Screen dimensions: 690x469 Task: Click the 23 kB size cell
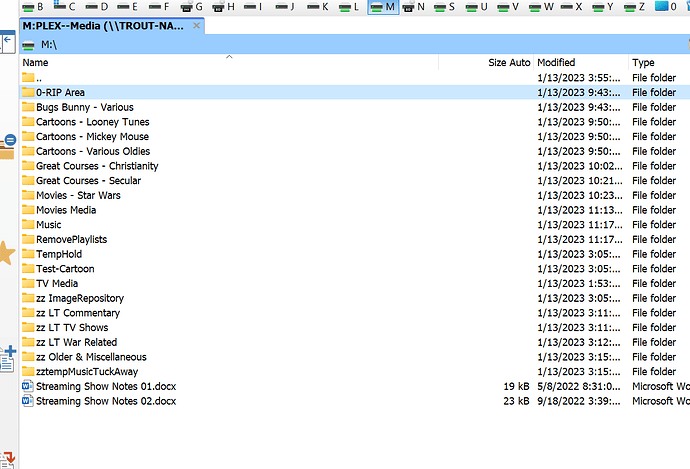pos(516,401)
